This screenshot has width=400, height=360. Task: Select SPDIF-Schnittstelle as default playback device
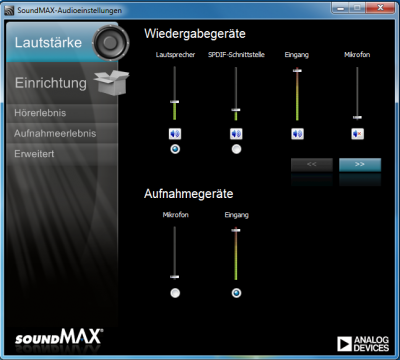tap(236, 149)
